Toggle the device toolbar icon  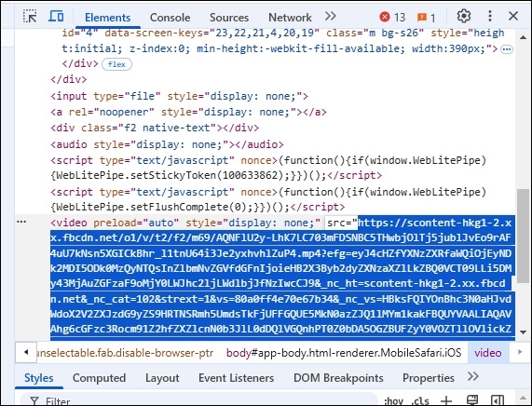(56, 16)
